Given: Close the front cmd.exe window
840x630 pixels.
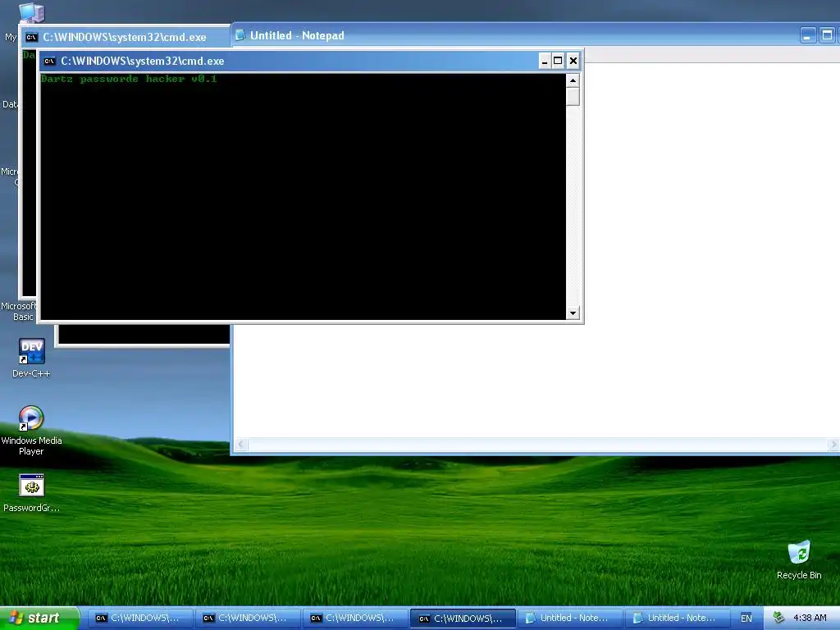Looking at the screenshot, I should pyautogui.click(x=573, y=61).
